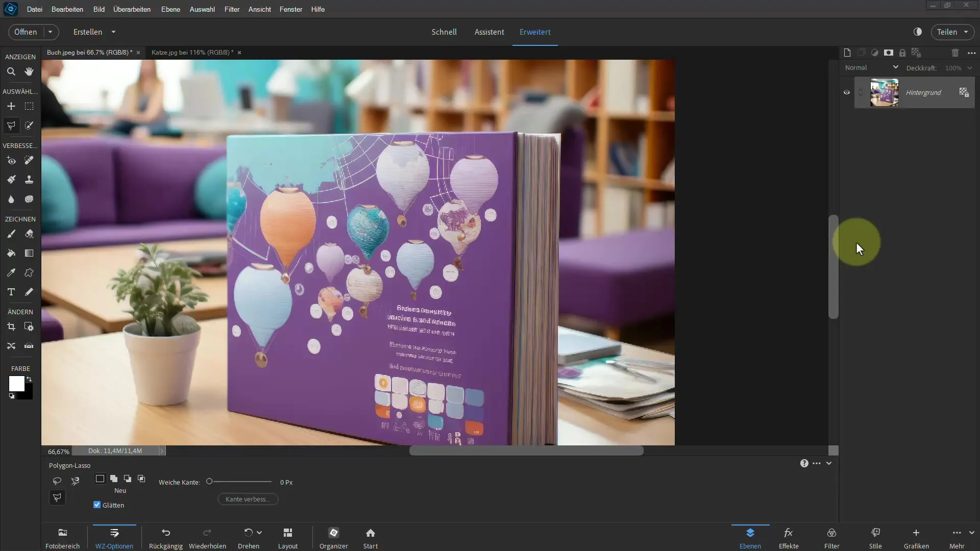Switch to the Assistent mode tab

tap(489, 32)
